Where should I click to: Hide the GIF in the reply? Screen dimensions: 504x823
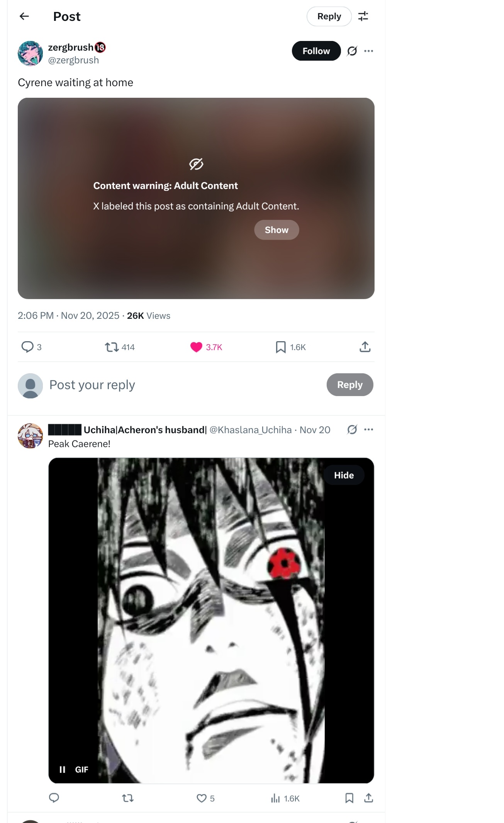(344, 475)
